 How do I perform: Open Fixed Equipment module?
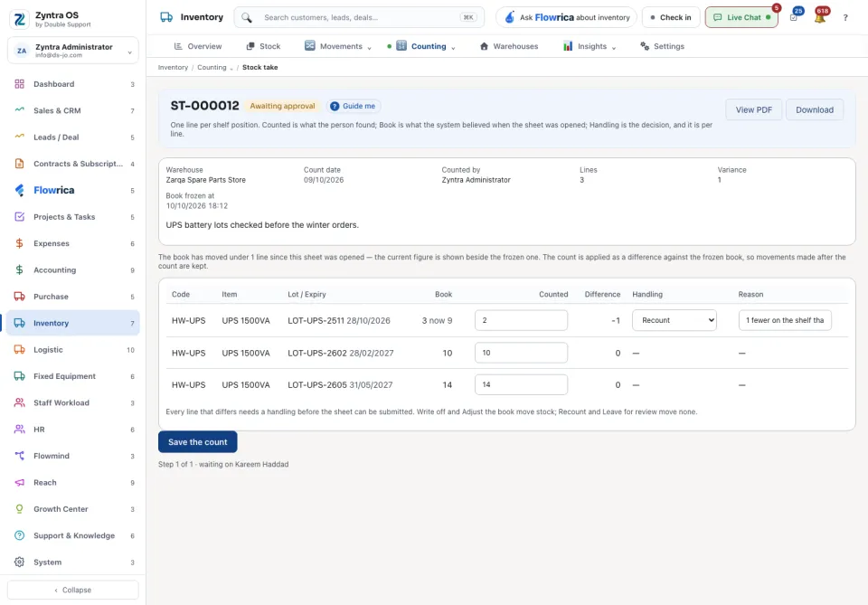[73, 376]
